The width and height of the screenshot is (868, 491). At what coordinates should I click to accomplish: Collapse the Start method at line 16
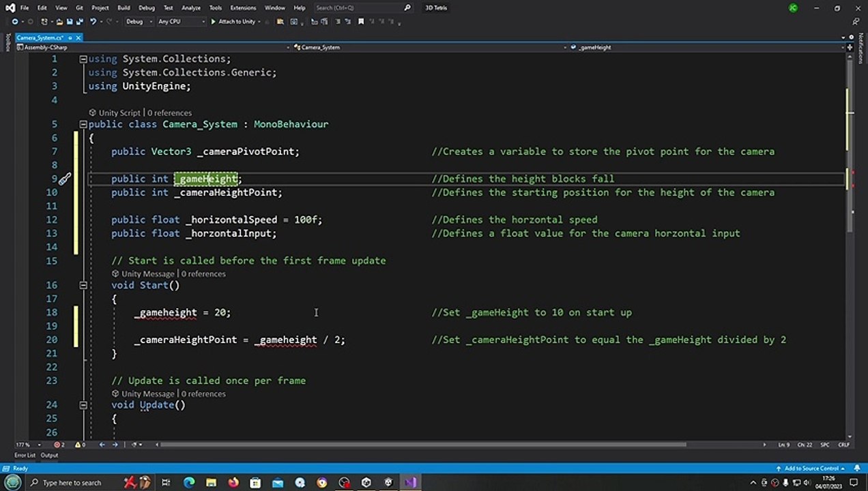83,285
